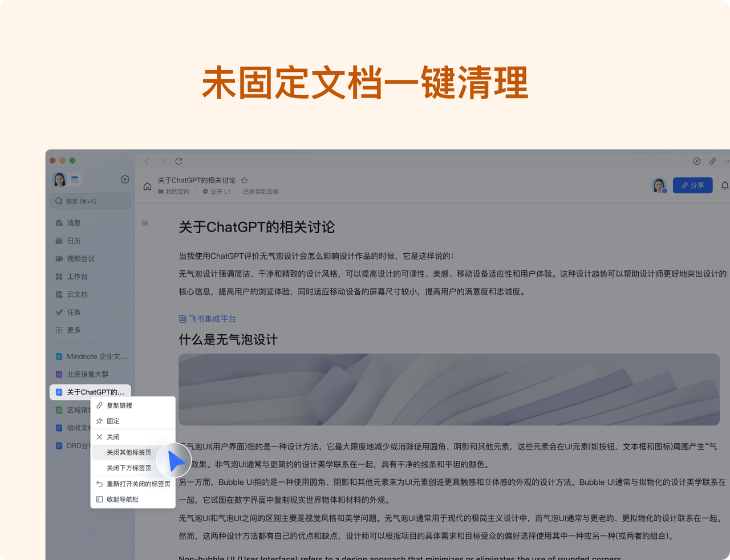Click the heading 什么是无气泡设计
730x560 pixels.
228,340
